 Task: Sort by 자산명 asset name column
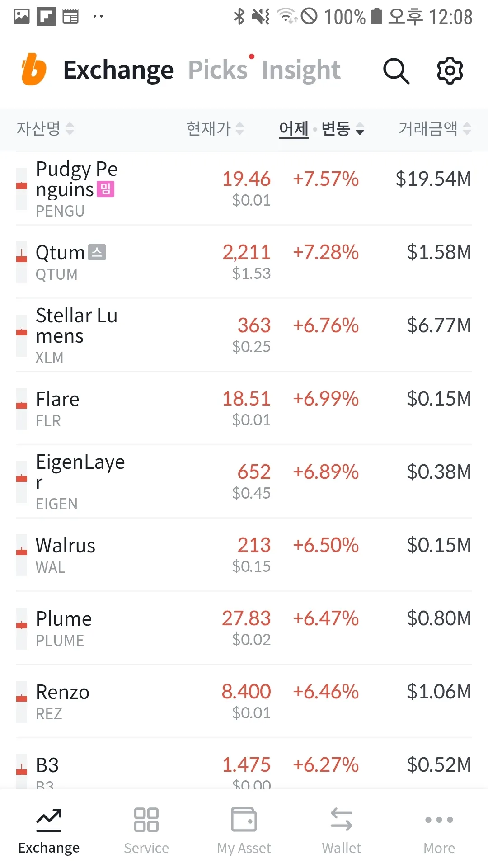(x=45, y=129)
